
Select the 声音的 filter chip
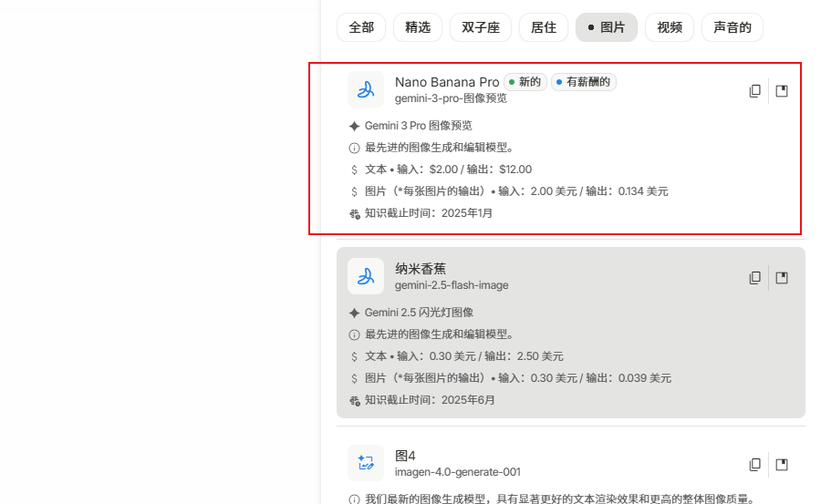click(733, 27)
